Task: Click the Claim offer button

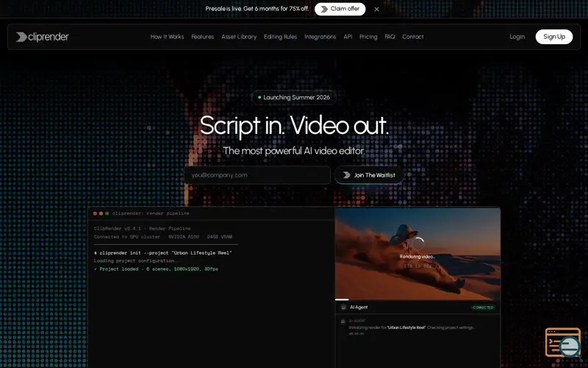Action: coord(340,9)
